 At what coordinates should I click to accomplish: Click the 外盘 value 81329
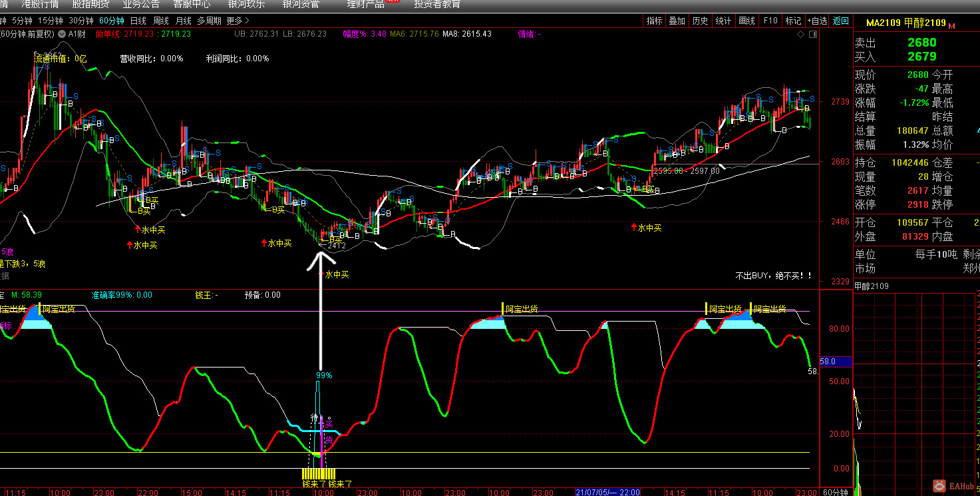pyautogui.click(x=915, y=236)
